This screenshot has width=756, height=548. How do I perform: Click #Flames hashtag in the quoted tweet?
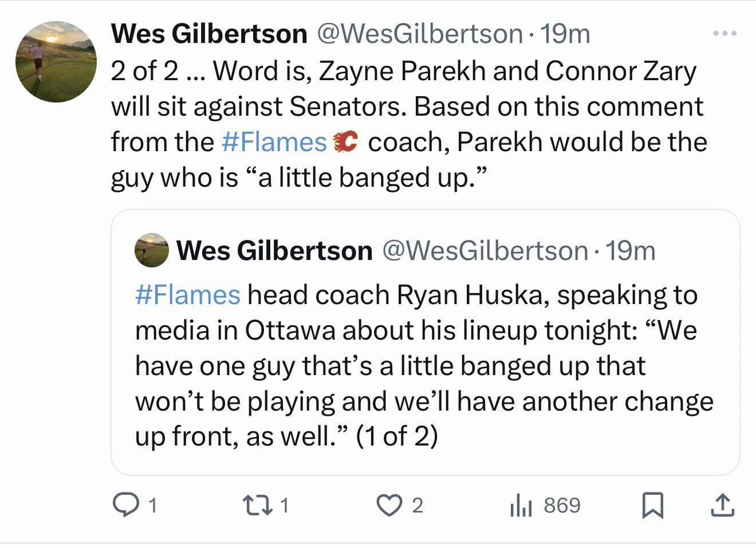coord(188,295)
